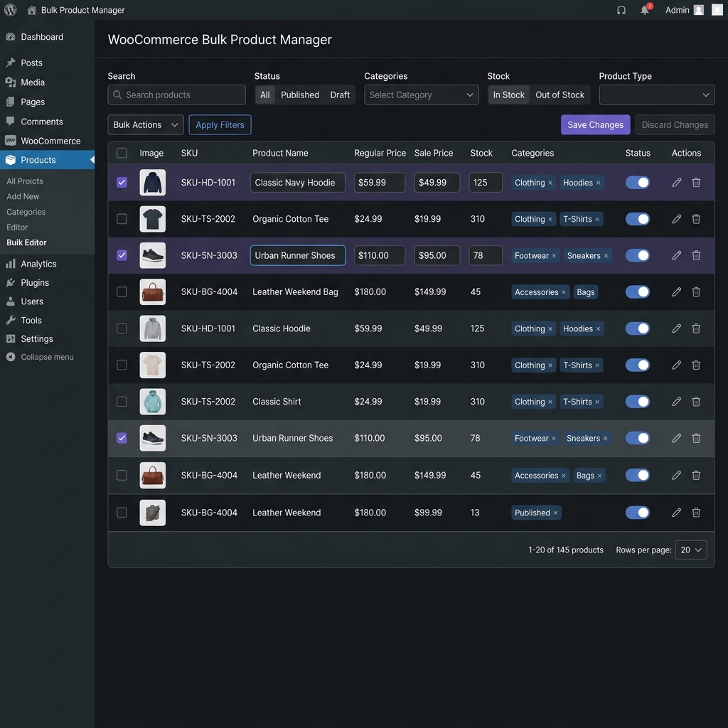Viewport: 728px width, 728px height.
Task: Click pencil icon for Leather Weekend Bag
Action: (677, 291)
